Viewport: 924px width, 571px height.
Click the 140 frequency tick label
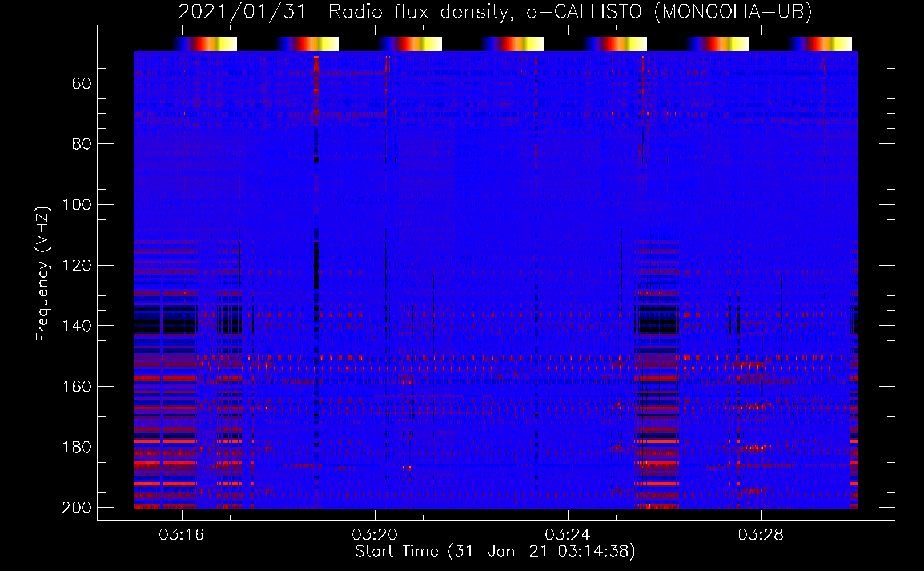[x=77, y=325]
